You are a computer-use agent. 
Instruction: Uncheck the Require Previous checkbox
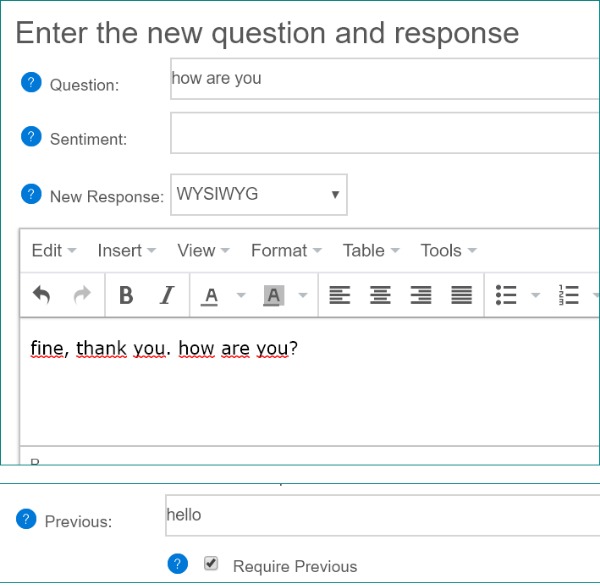point(211,564)
